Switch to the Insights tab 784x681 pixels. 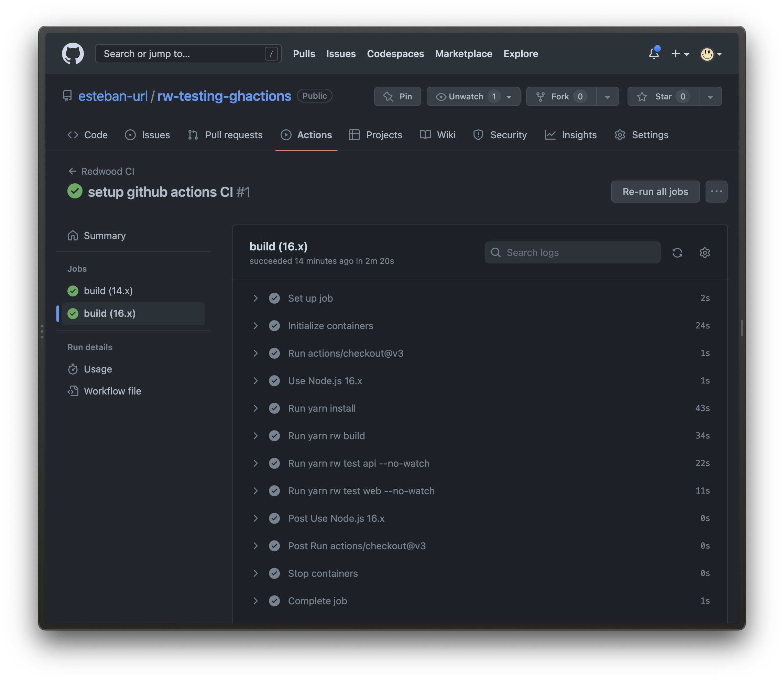click(x=570, y=135)
